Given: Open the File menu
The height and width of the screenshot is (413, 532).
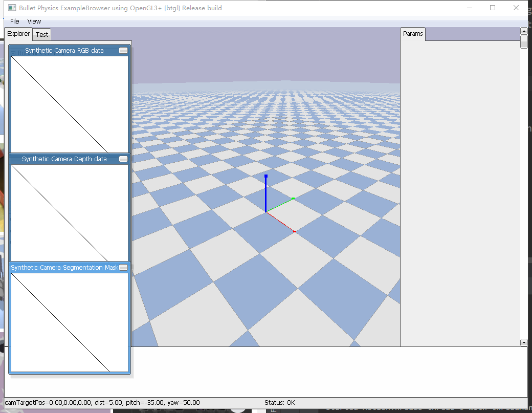Looking at the screenshot, I should (15, 21).
